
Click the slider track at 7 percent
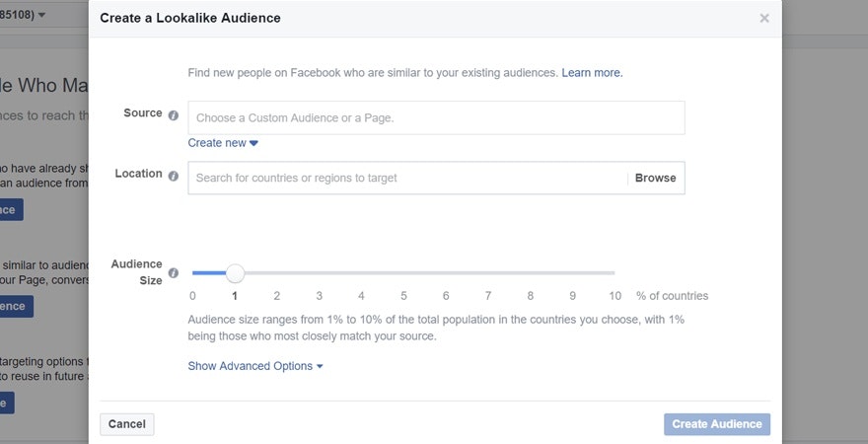tap(488, 273)
